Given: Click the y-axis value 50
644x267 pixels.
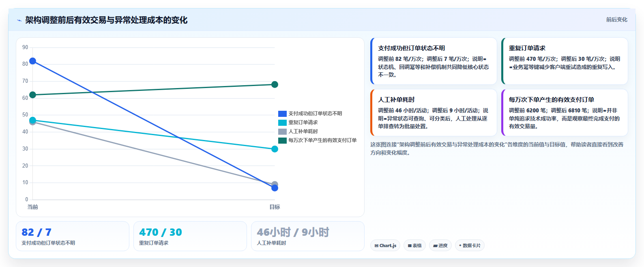Looking at the screenshot, I should click(25, 115).
